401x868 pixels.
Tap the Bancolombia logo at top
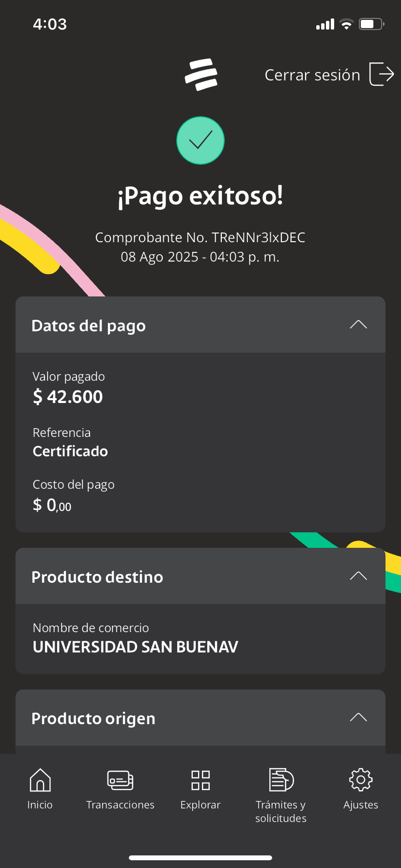tap(201, 75)
